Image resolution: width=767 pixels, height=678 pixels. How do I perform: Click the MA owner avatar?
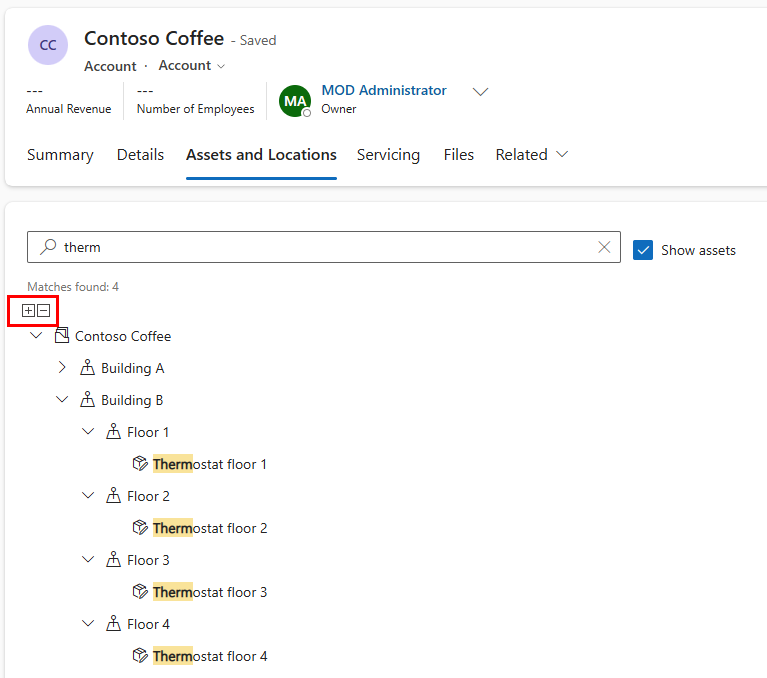click(x=295, y=101)
